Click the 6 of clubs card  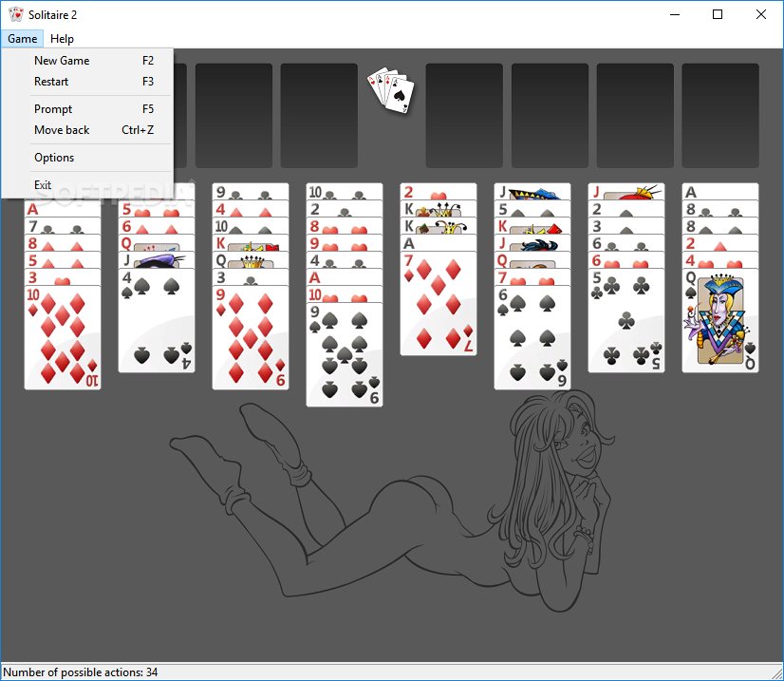coord(626,243)
